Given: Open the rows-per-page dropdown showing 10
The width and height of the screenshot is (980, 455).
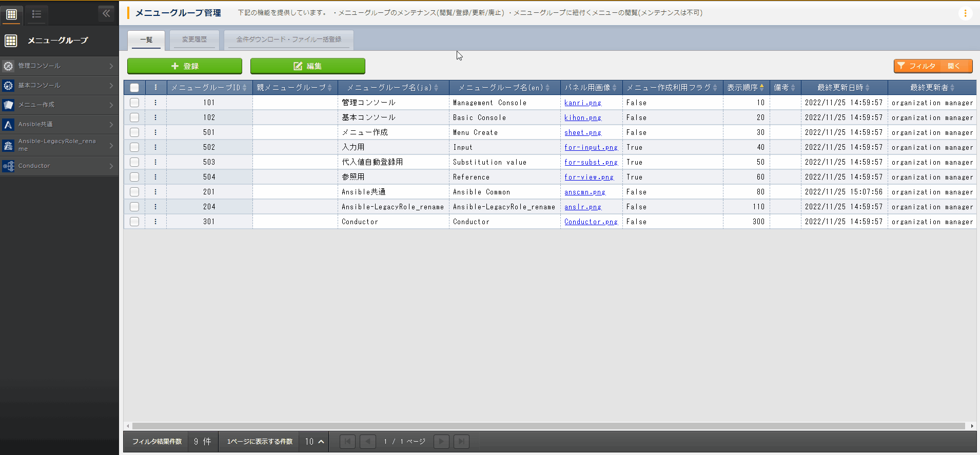Looking at the screenshot, I should point(315,442).
